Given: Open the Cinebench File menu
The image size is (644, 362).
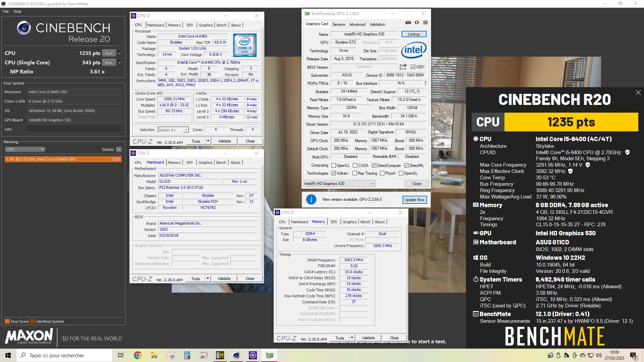Looking at the screenshot, I should coord(6,11).
